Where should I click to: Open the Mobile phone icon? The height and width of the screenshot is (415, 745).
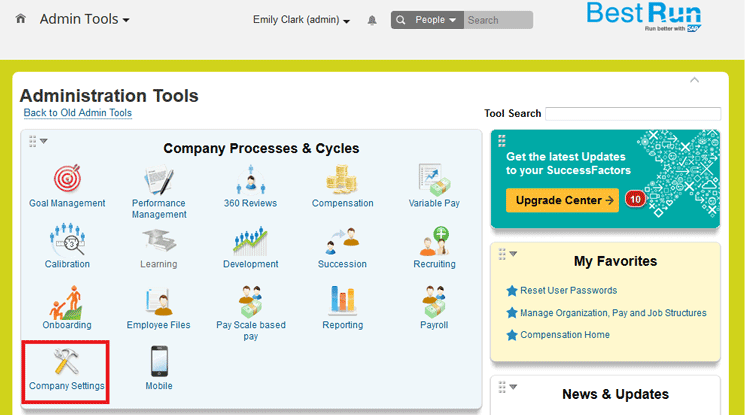pyautogui.click(x=159, y=362)
